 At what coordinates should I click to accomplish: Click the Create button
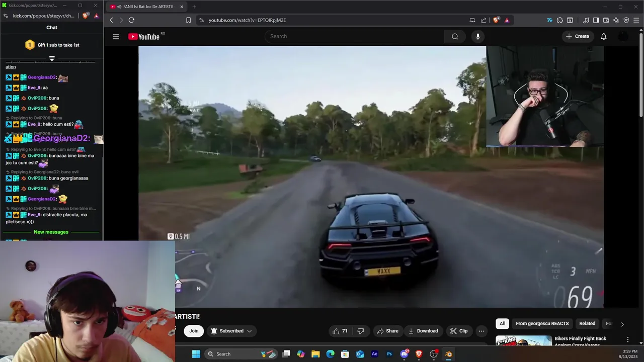tap(577, 36)
